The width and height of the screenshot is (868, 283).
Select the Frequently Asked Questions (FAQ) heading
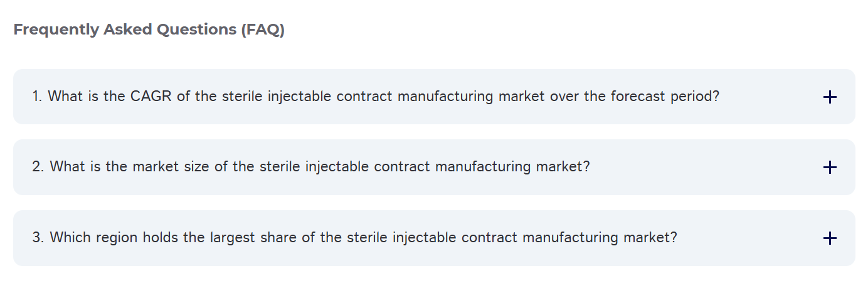(x=149, y=29)
